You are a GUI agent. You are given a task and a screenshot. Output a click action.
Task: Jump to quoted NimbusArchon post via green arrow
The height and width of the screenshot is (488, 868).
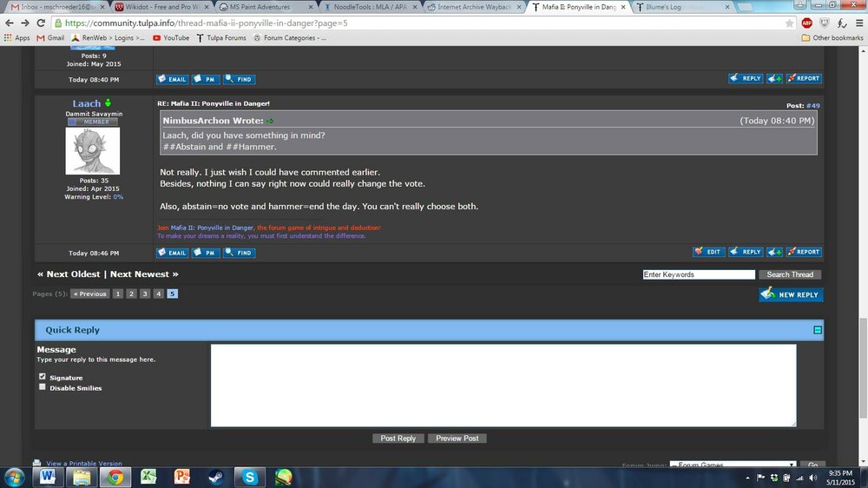tap(270, 121)
